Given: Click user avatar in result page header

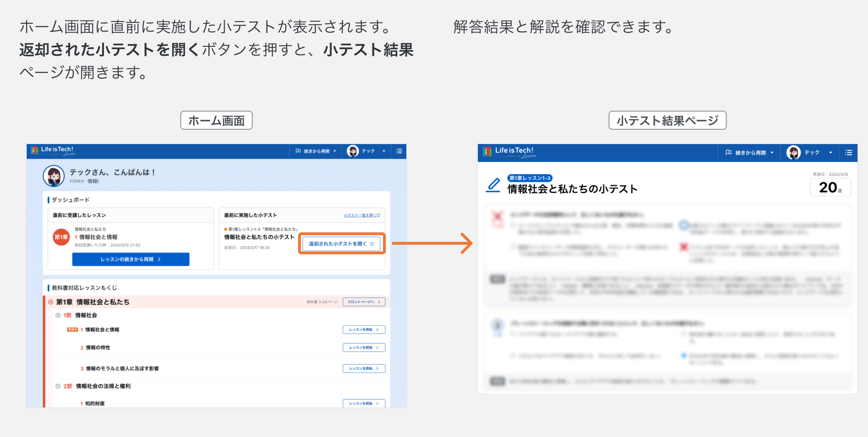Looking at the screenshot, I should pos(794,153).
